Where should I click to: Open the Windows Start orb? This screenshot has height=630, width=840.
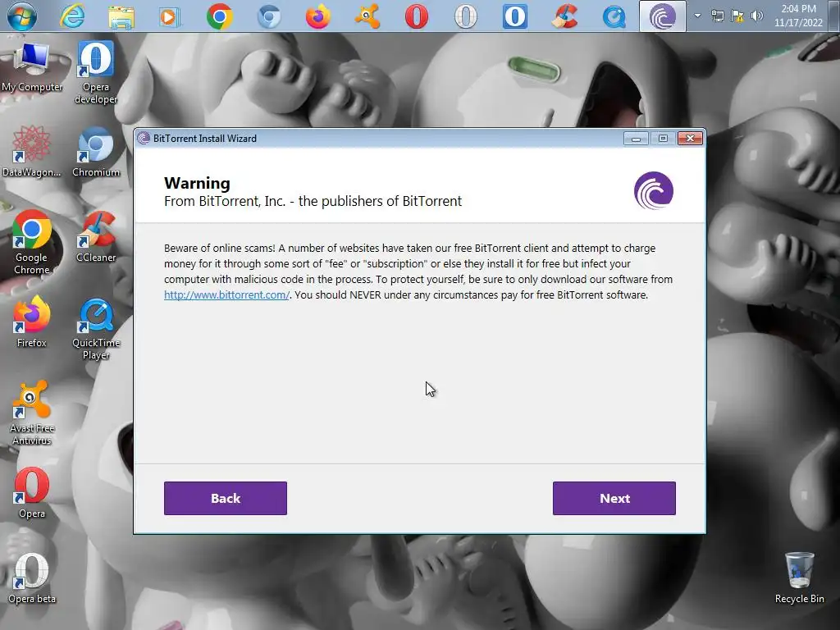click(x=22, y=16)
